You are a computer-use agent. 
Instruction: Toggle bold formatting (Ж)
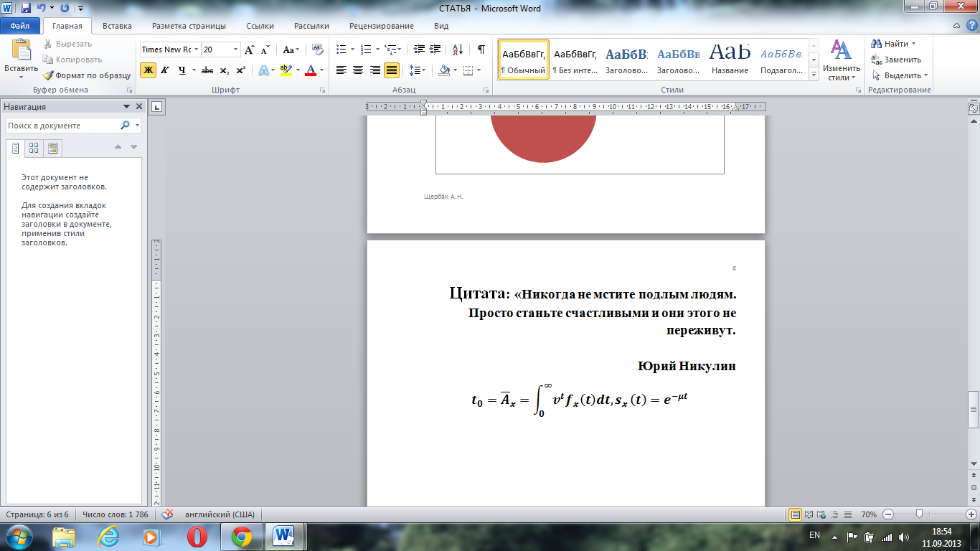click(148, 70)
